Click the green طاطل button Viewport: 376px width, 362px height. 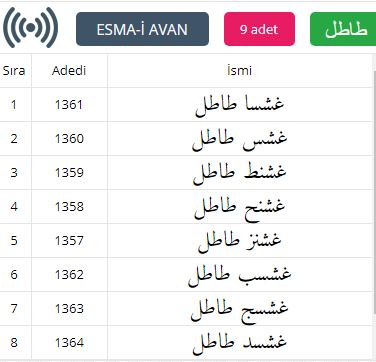343,29
